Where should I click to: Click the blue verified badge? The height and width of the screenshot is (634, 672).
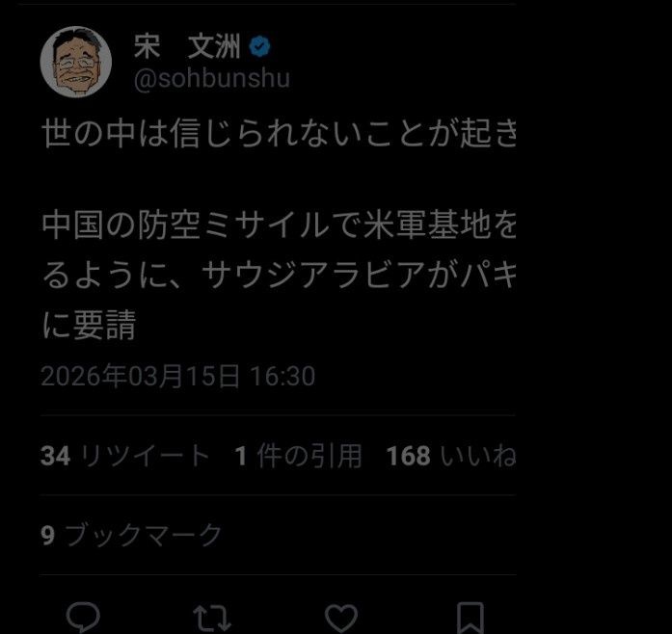259,46
